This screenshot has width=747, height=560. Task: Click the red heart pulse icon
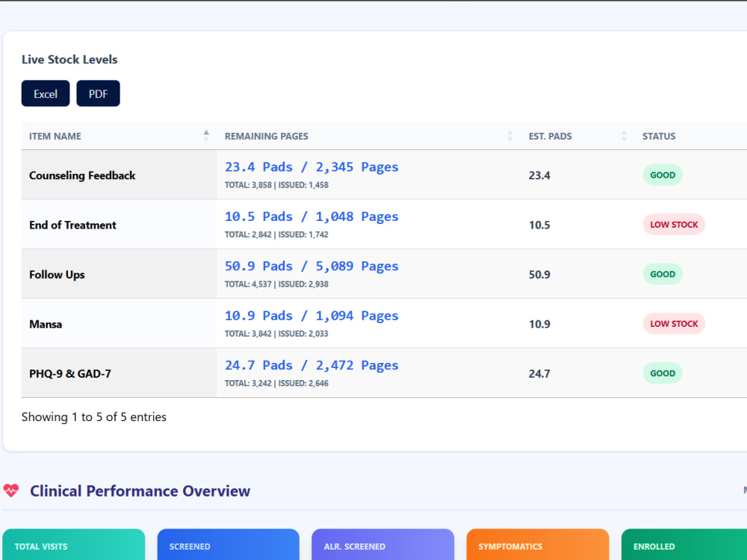(x=11, y=491)
